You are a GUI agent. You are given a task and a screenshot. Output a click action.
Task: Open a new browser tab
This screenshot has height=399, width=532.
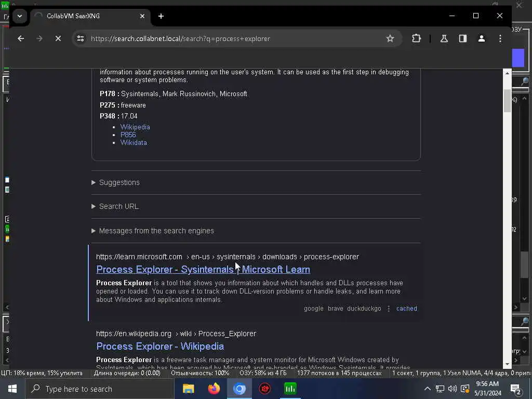pos(161,16)
